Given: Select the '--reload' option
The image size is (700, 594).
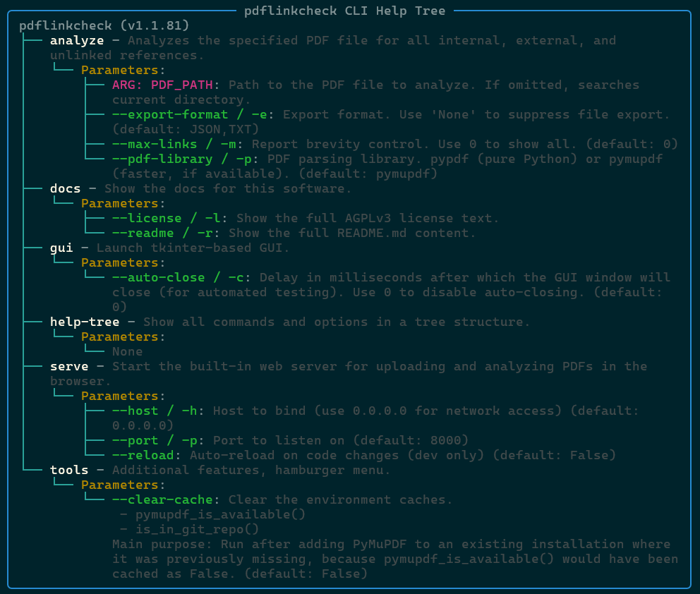Looking at the screenshot, I should click(143, 455).
